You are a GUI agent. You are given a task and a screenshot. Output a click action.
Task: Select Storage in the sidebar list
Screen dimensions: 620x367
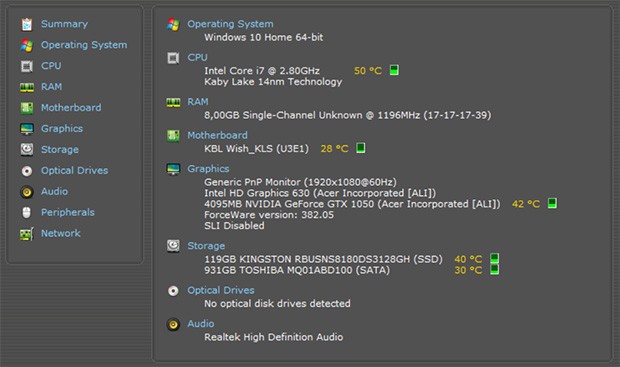click(x=60, y=150)
